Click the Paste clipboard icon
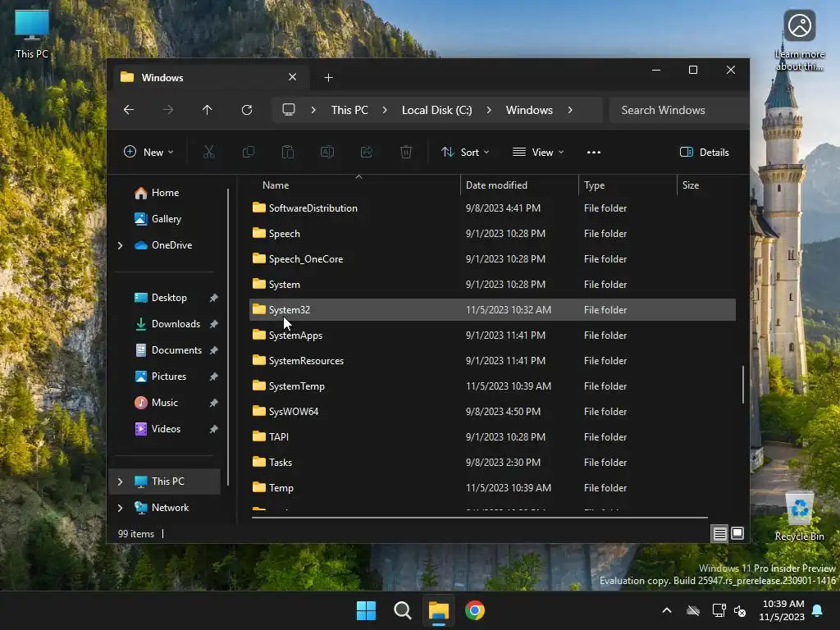This screenshot has width=840, height=630. point(288,152)
